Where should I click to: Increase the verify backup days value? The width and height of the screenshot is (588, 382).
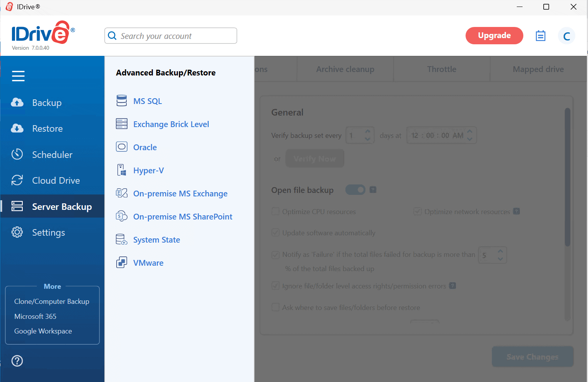pyautogui.click(x=368, y=131)
